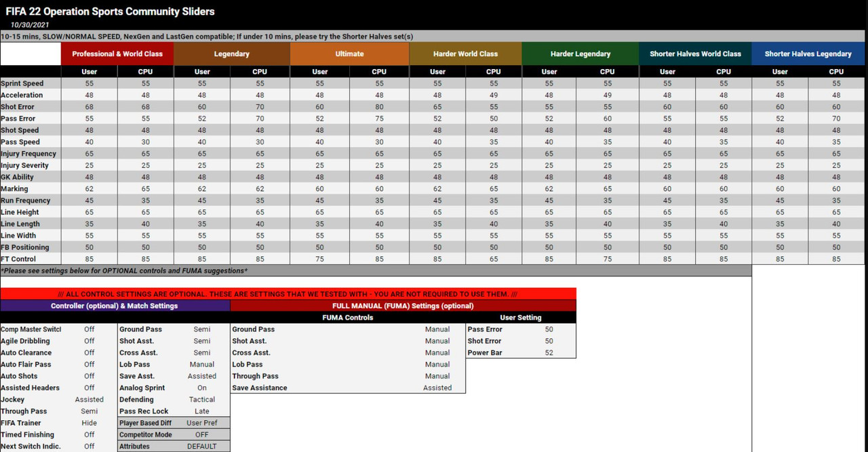Click the Controller (optional) & Match Settings header
868x452 pixels.
pyautogui.click(x=115, y=306)
